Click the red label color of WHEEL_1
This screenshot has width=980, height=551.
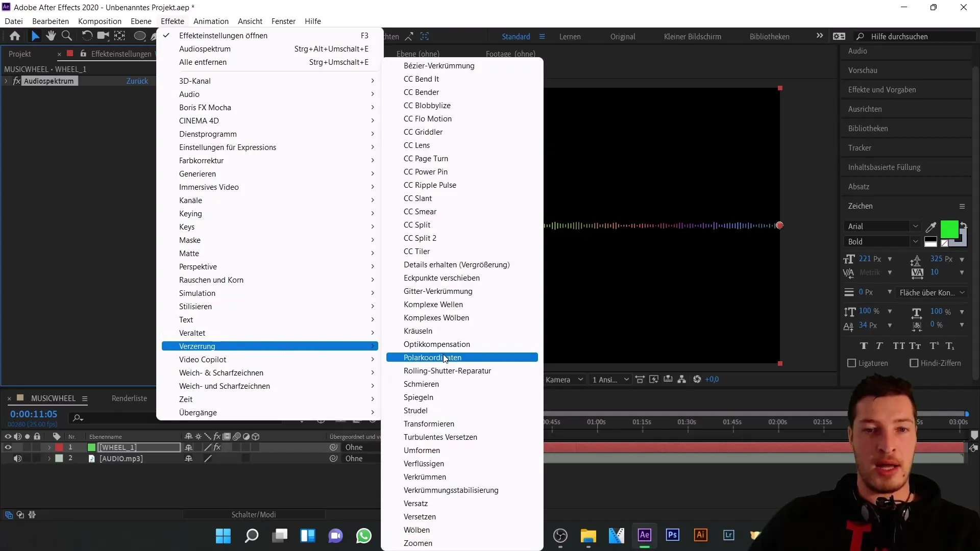click(x=59, y=447)
